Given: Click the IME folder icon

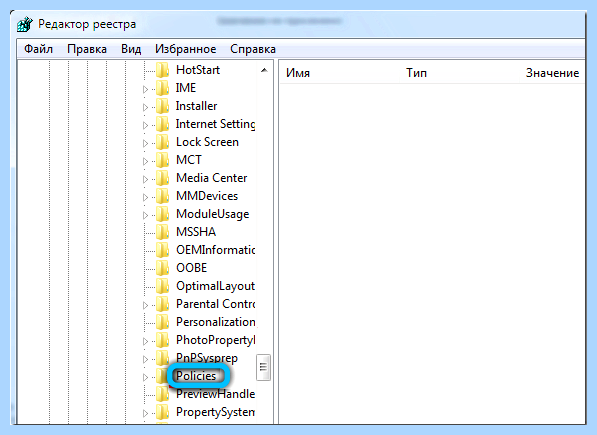Looking at the screenshot, I should point(163,88).
